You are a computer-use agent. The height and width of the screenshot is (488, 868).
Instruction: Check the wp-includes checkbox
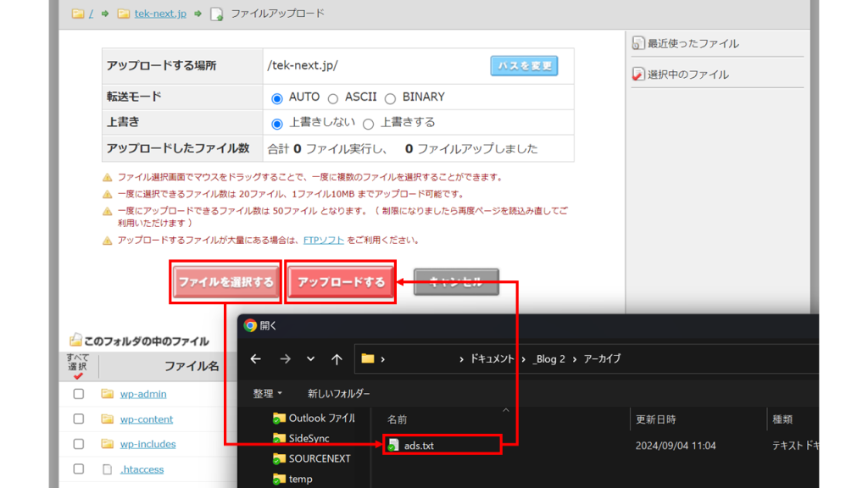pyautogui.click(x=80, y=443)
